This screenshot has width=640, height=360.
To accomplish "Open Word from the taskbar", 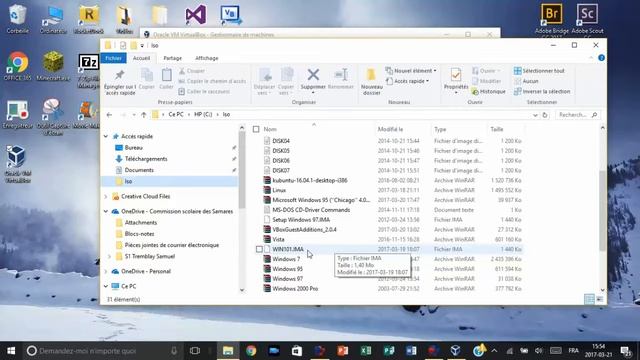I will (x=411, y=351).
